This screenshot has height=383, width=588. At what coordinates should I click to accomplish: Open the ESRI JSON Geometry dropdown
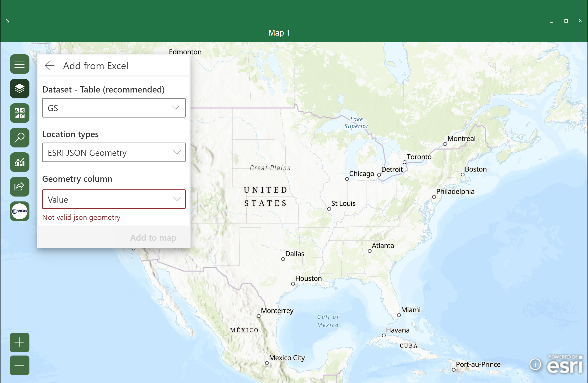[x=114, y=153]
